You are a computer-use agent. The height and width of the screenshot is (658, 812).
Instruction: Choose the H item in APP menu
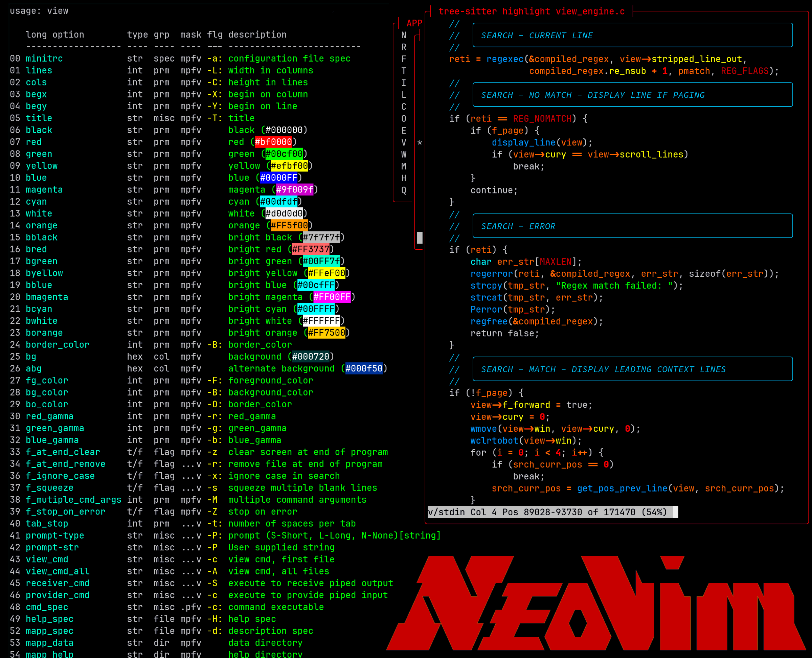point(404,178)
